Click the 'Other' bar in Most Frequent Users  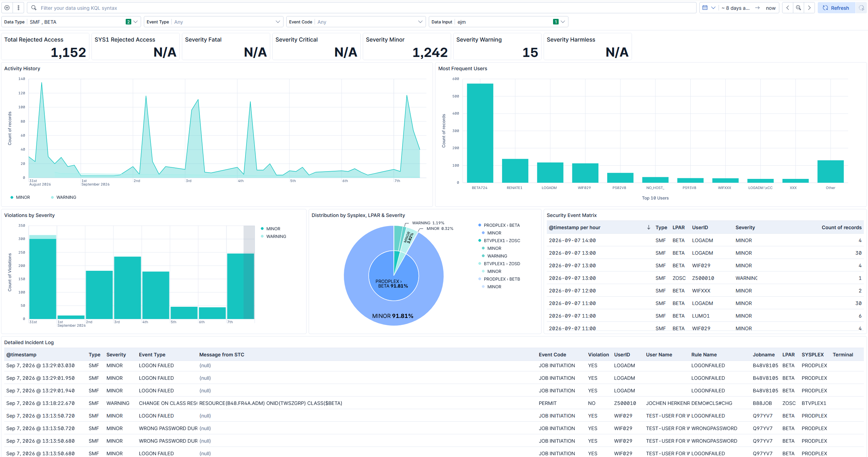click(x=831, y=172)
